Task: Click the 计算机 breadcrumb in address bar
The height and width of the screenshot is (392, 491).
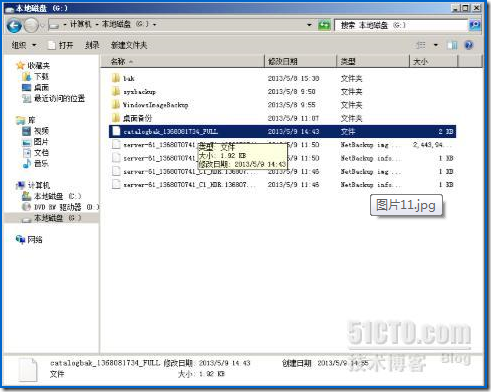Action: pos(80,24)
